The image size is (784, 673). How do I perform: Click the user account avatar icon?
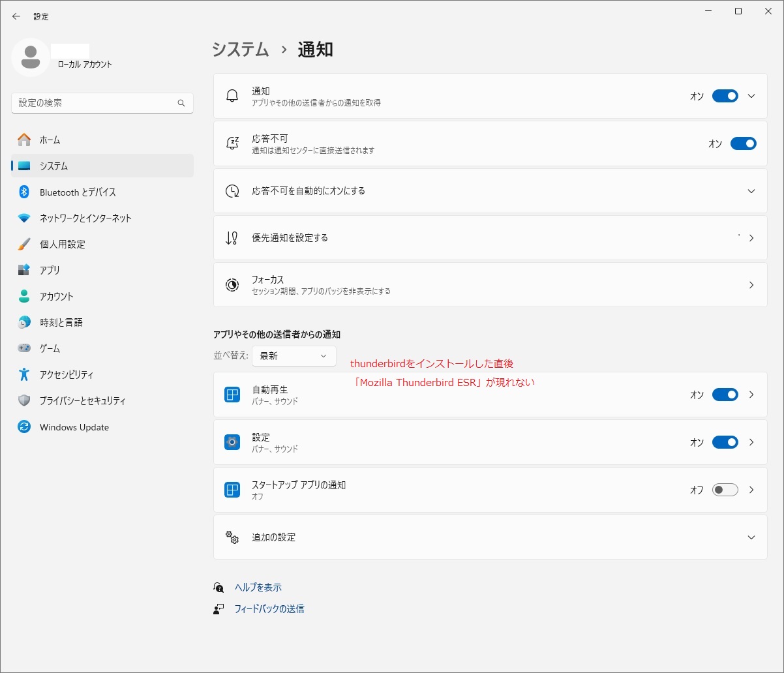click(x=30, y=57)
